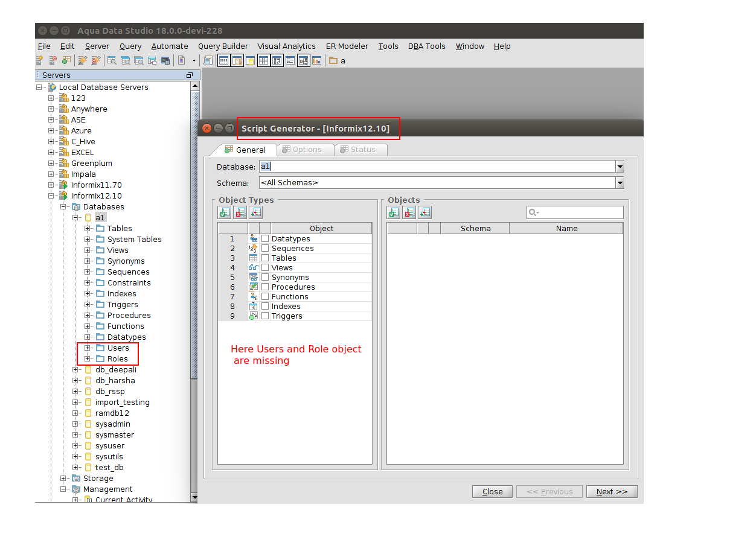Click Select All icon in Objects panel

coord(394,212)
